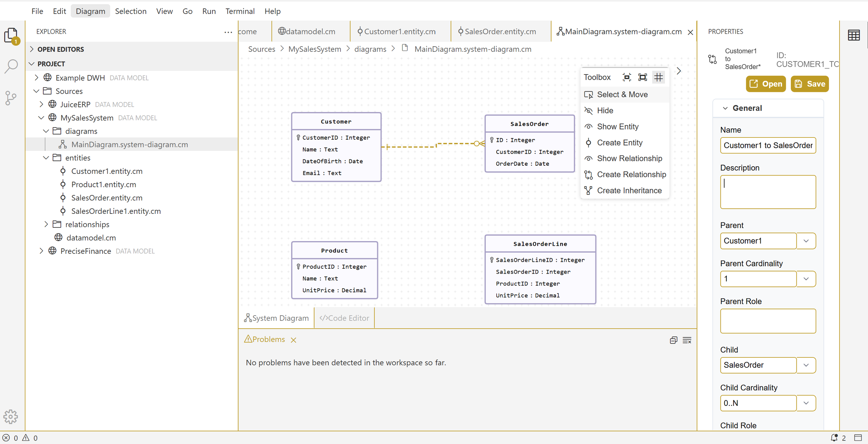The image size is (868, 444).
Task: Toggle the grid icon in Toolbox
Action: (658, 77)
